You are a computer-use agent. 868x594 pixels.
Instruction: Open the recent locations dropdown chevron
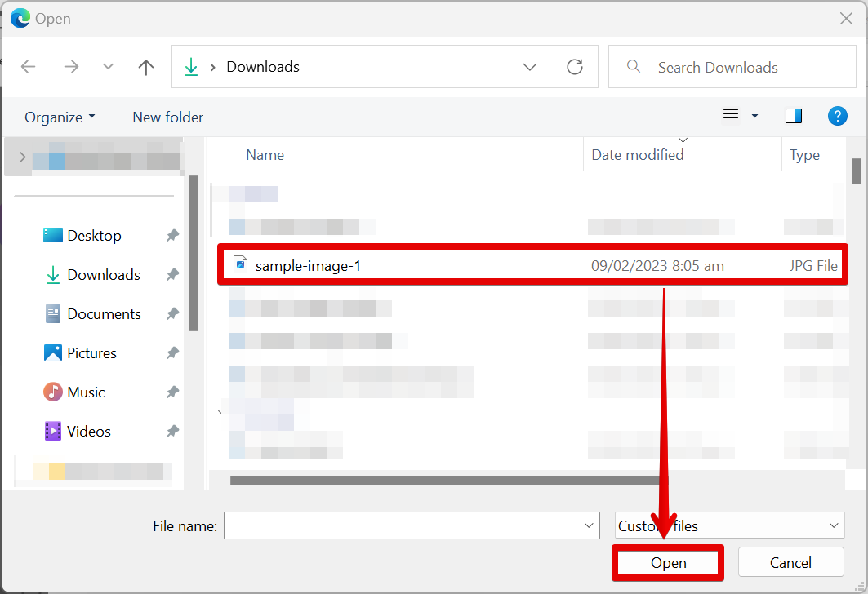[108, 67]
